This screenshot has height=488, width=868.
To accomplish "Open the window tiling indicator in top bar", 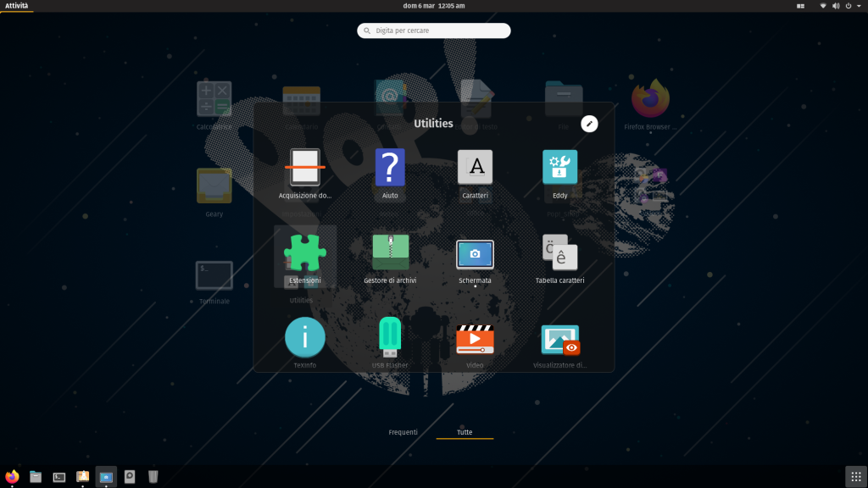I will 800,6.
